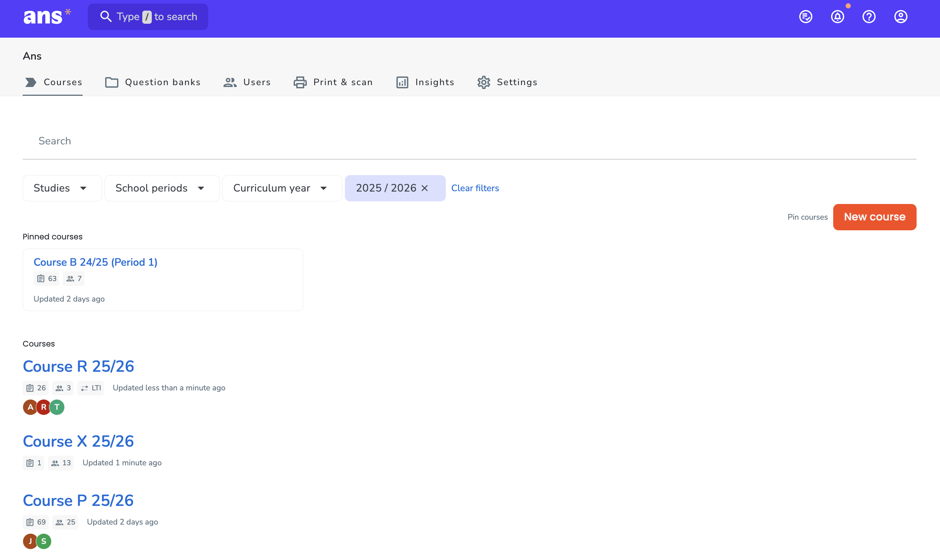Click assignments badge 26 on Course R
Image resolution: width=940 pixels, height=560 pixels.
click(x=35, y=388)
